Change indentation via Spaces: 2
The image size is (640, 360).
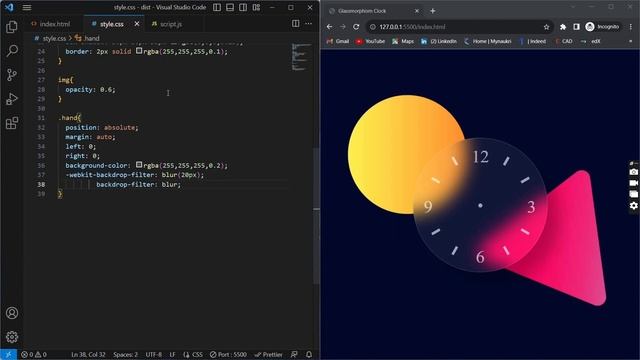(125, 354)
